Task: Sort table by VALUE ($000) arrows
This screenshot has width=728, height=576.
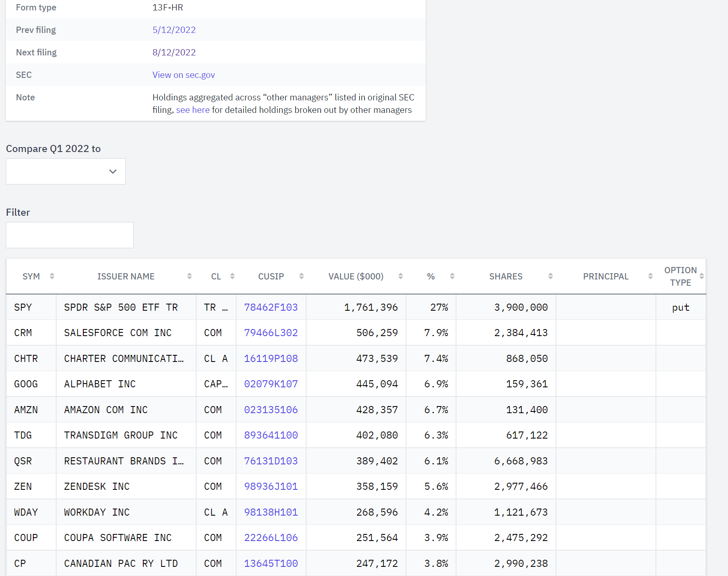Action: pos(401,276)
